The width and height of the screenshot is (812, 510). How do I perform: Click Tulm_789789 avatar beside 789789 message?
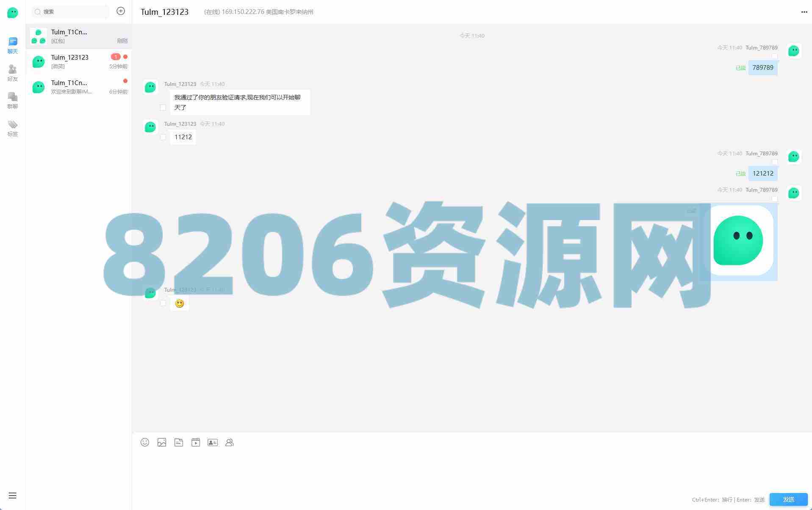tap(793, 51)
